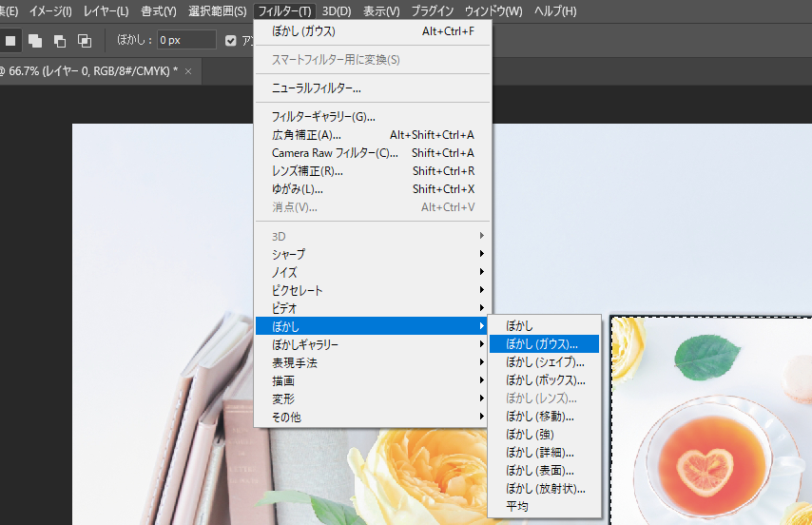Switch to the 66.7% レイヤー 0 document tab
Viewport: 812px width, 525px height.
(x=90, y=71)
